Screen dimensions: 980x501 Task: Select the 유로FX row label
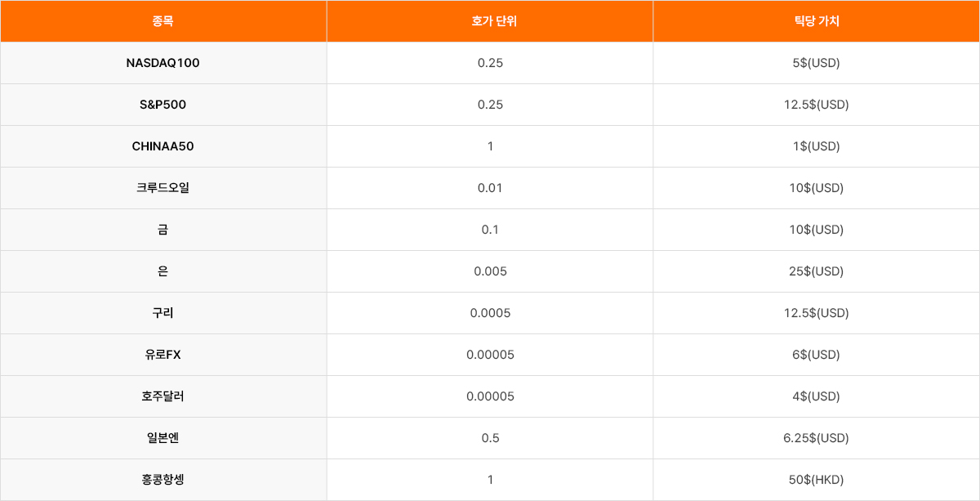click(163, 355)
